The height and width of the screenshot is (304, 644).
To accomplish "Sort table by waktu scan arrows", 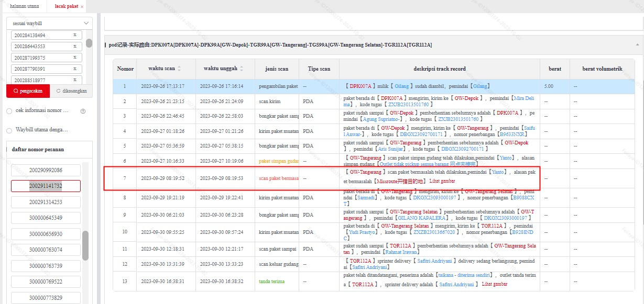I will (x=180, y=69).
